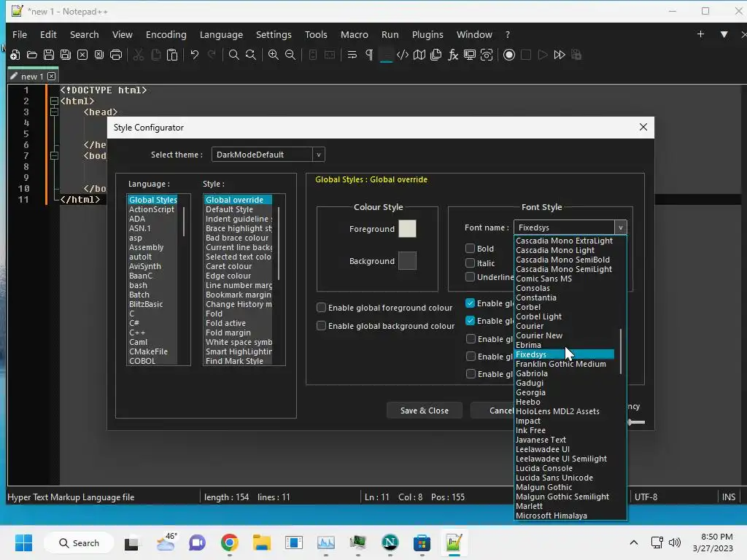Select Lucida Console font entry
The image size is (747, 560).
tap(544, 468)
